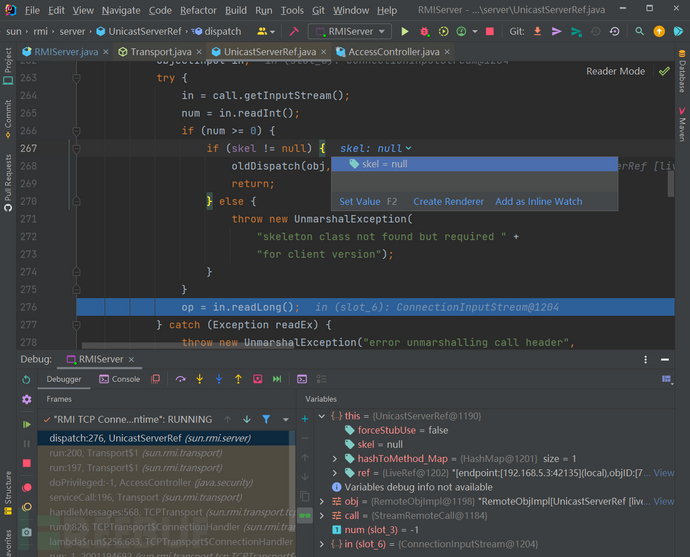Open the Navigate menu
Image resolution: width=690 pixels, height=557 pixels.
click(121, 10)
